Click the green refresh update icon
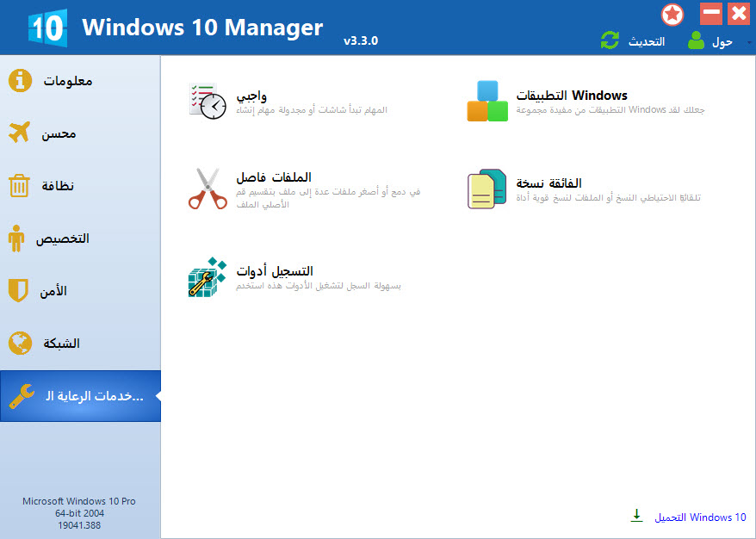 pos(610,40)
